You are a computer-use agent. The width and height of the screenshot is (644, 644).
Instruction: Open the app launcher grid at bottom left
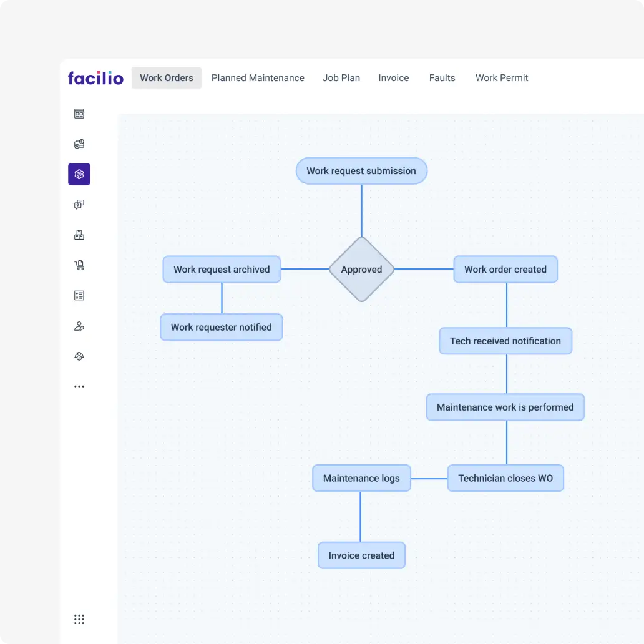pos(79,619)
